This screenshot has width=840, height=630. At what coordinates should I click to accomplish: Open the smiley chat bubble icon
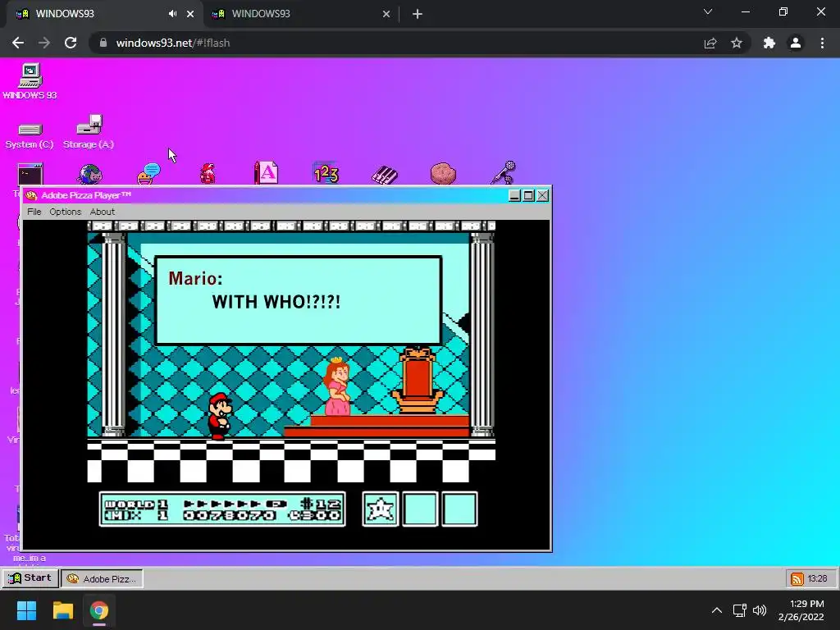point(148,174)
